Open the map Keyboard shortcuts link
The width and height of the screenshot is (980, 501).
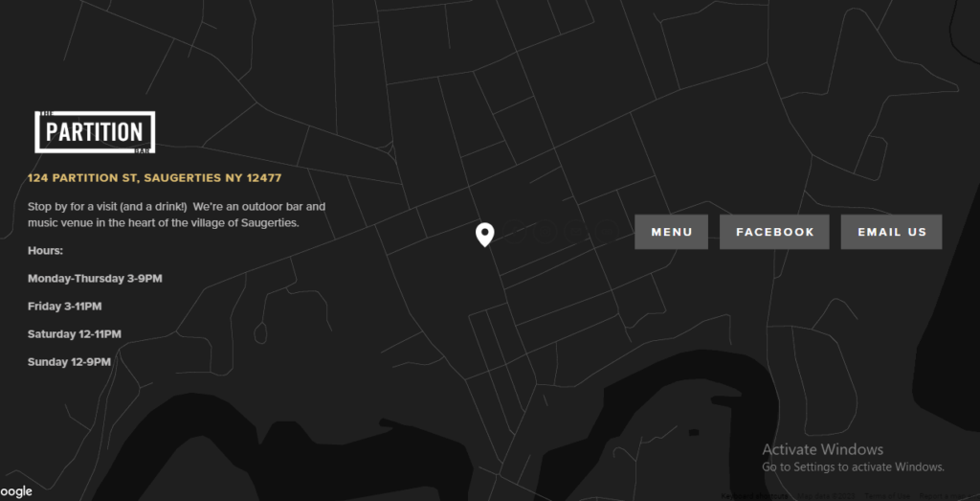pos(754,496)
